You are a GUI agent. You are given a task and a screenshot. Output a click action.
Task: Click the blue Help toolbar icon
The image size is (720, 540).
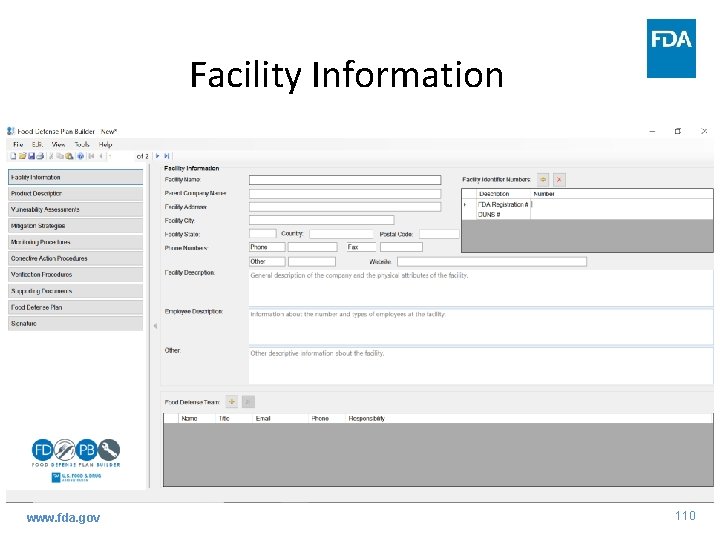(80, 156)
